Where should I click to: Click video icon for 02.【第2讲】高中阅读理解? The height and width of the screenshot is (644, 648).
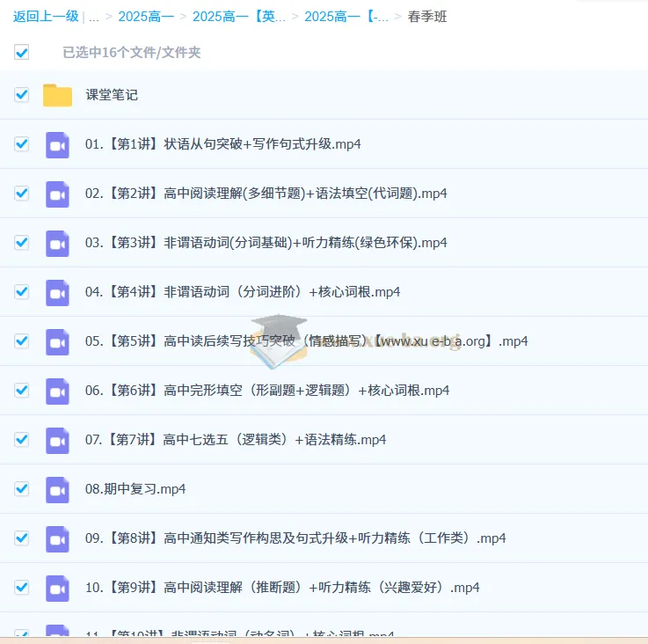pos(57,194)
